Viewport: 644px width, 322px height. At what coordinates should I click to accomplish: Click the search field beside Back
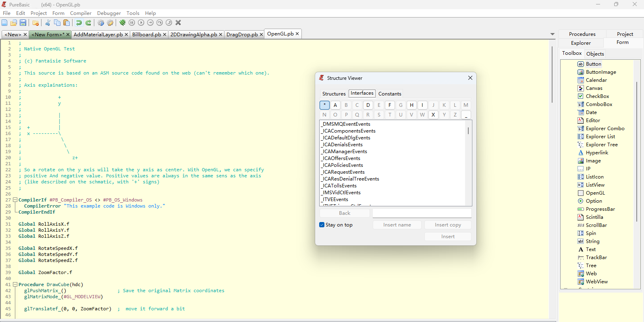(x=422, y=213)
